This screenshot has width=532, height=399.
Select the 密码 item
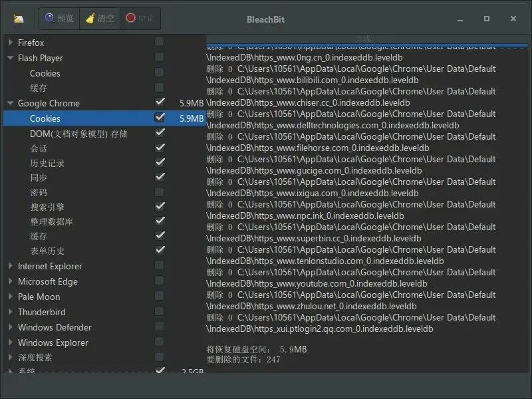tap(104, 192)
